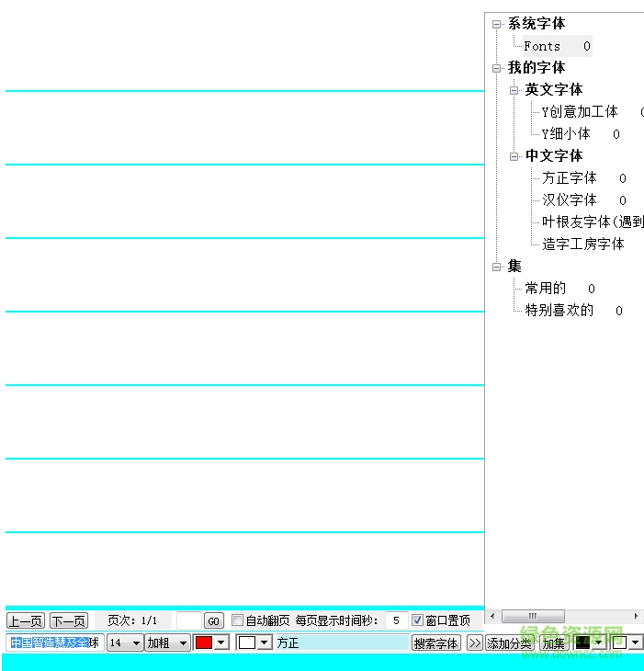Image resolution: width=644 pixels, height=671 pixels.
Task: Open the white background color dropdown
Action: point(265,643)
